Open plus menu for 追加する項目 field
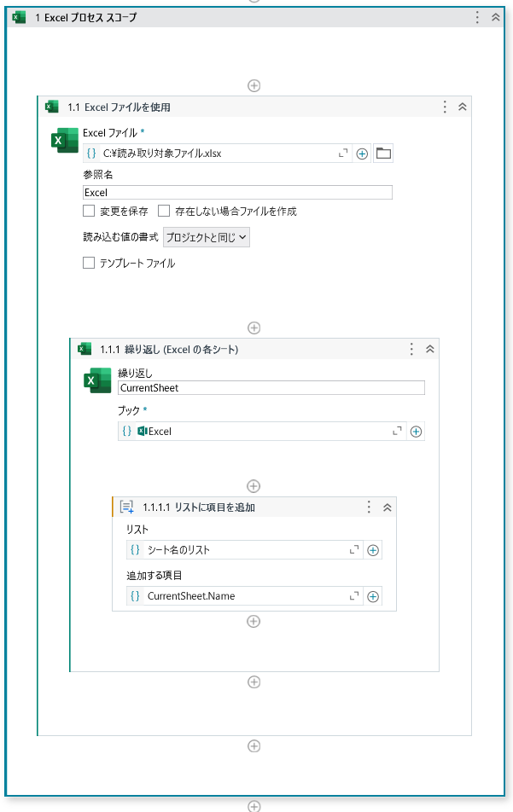Viewport: 513px width, 812px height. (x=373, y=596)
